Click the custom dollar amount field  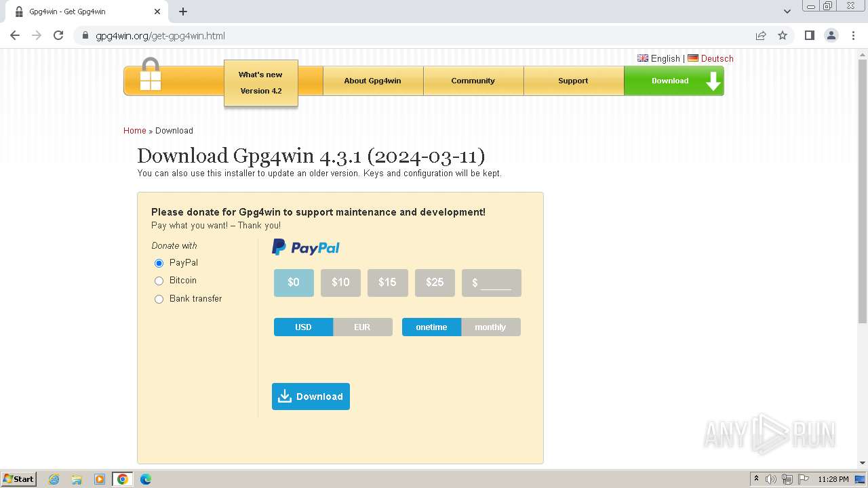pyautogui.click(x=492, y=283)
